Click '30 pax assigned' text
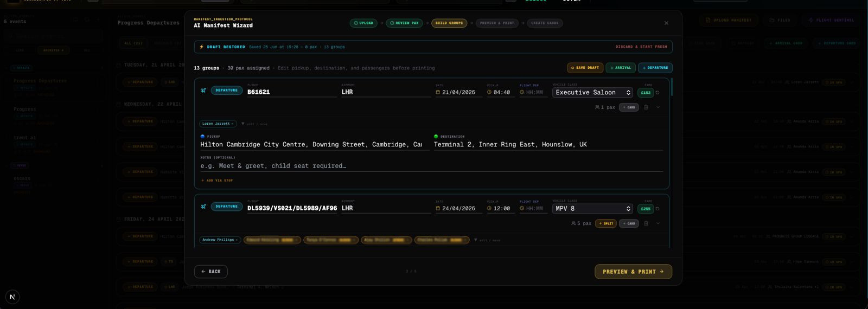 click(x=248, y=68)
